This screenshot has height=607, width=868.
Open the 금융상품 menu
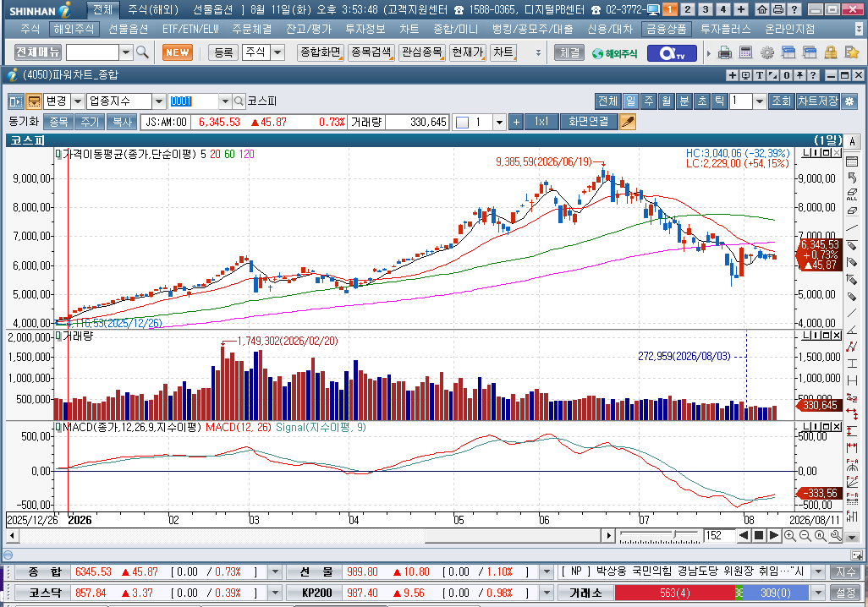point(666,29)
